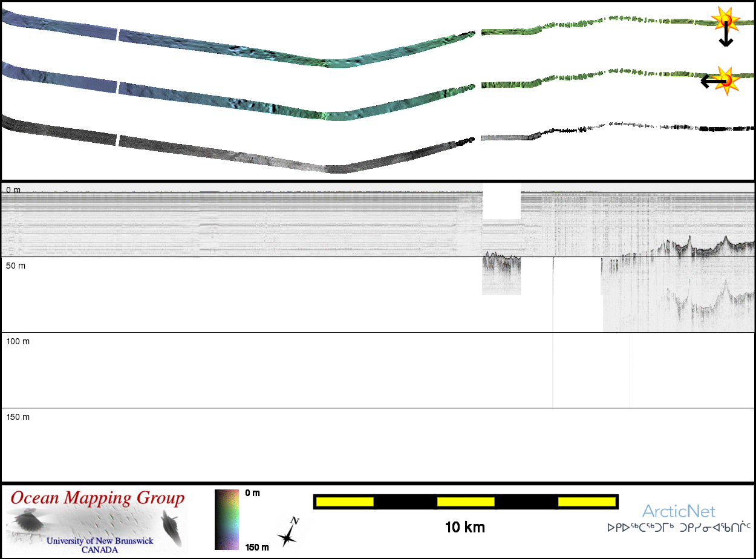Screen dimensions: 756x559
Task: Click the 50 m depth label
Action: click(17, 266)
